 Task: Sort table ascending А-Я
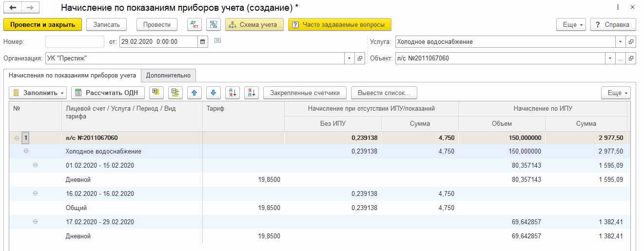233,93
